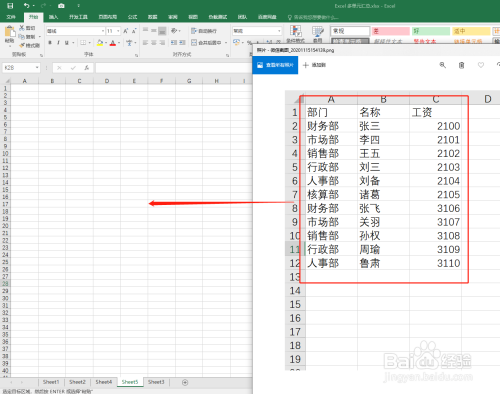The width and height of the screenshot is (500, 394).
Task: Switch to the 审阅 (Review) ribbon tab
Action: click(173, 17)
